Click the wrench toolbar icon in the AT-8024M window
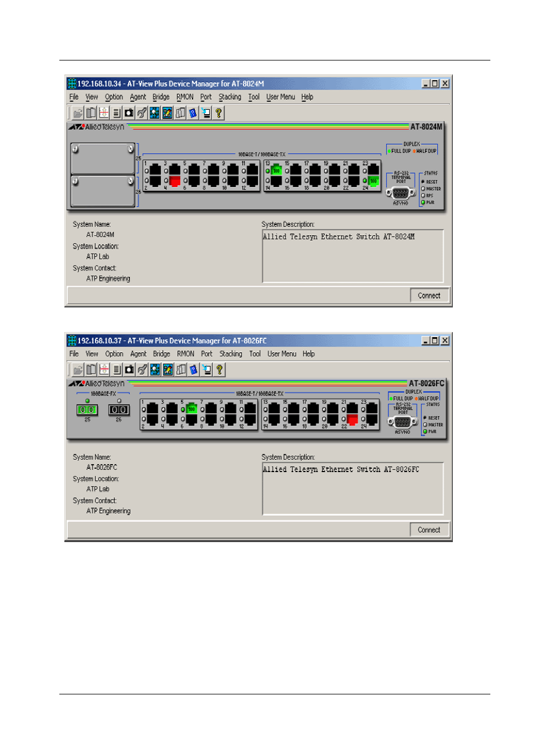534x756 pixels. [142, 113]
